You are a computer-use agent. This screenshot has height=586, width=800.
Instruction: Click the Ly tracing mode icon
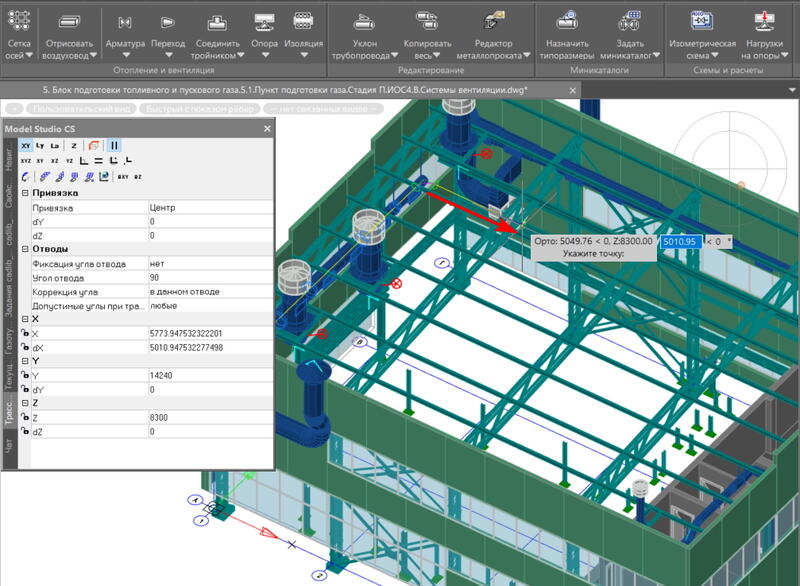tap(40, 146)
